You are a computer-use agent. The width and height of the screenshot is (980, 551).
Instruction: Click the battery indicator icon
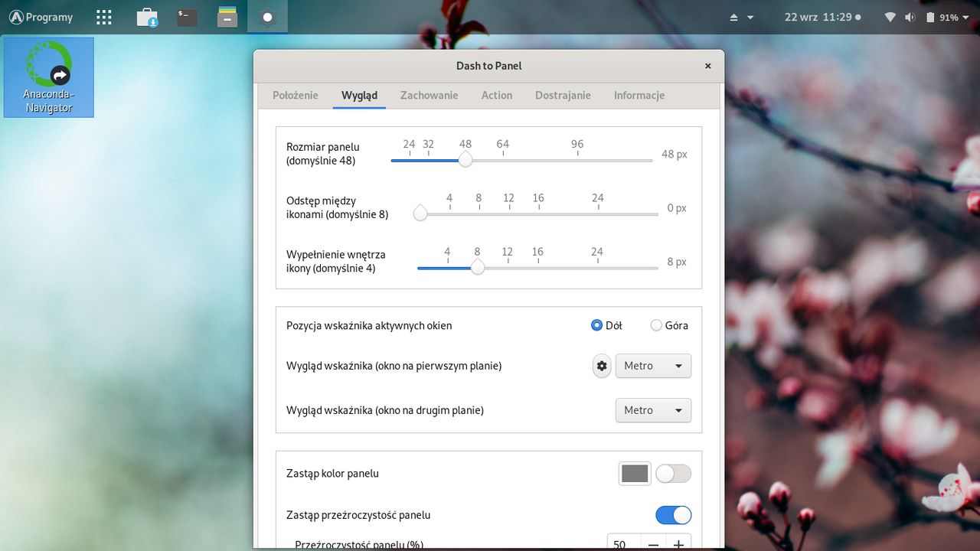(x=930, y=17)
